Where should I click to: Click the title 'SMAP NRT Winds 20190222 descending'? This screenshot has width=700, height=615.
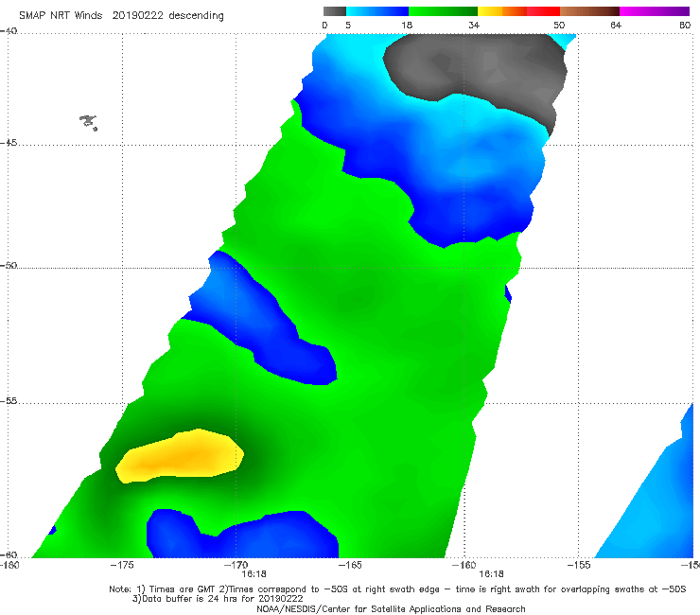pyautogui.click(x=121, y=16)
